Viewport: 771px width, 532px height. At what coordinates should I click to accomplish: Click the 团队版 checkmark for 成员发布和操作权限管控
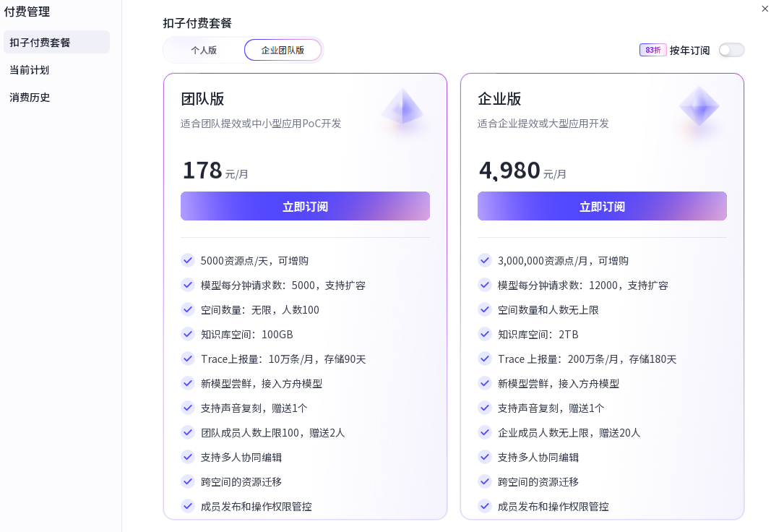[188, 506]
